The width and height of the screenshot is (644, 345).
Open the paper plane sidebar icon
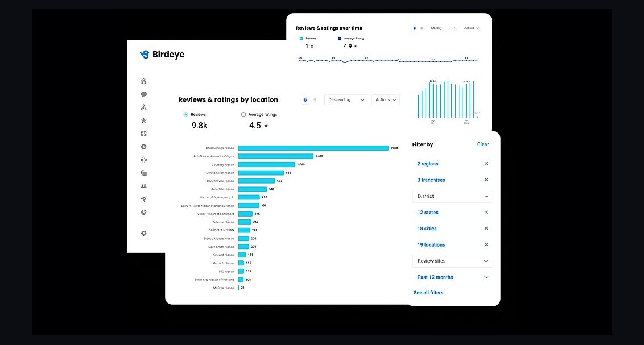pos(144,199)
